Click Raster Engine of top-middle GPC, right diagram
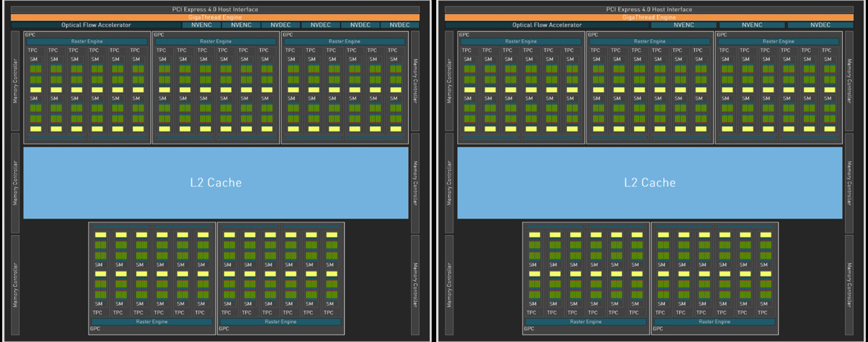This screenshot has height=342, width=868. click(650, 42)
